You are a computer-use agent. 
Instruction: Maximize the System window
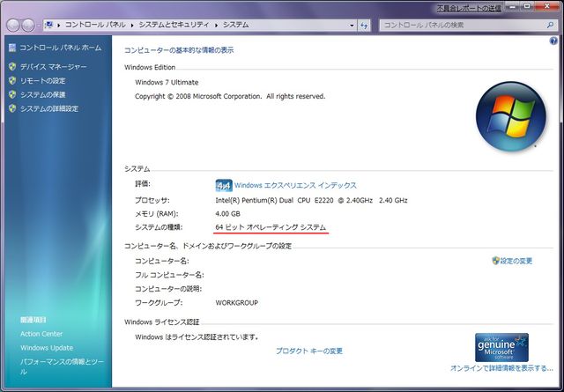(x=528, y=6)
